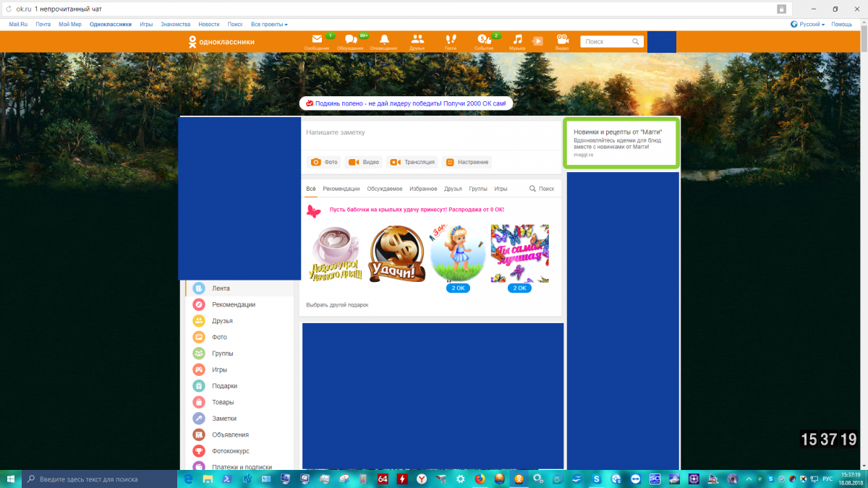Viewport: 868px width, 488px height.
Task: Click the Видео button under note field
Action: click(364, 162)
